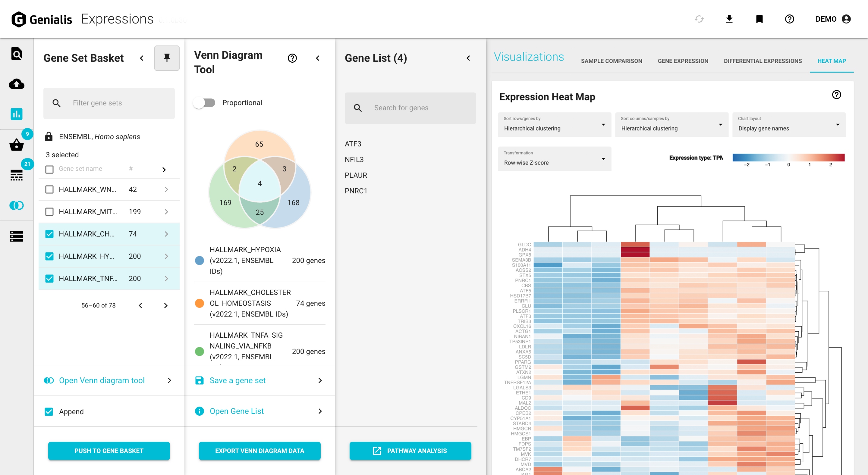Image resolution: width=868 pixels, height=475 pixels.
Task: Open the basket icon with badge 9
Action: pos(16,145)
